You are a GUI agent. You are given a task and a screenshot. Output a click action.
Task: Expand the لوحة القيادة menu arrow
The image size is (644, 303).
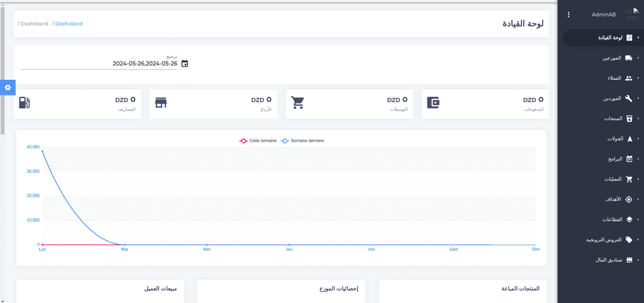[638, 38]
